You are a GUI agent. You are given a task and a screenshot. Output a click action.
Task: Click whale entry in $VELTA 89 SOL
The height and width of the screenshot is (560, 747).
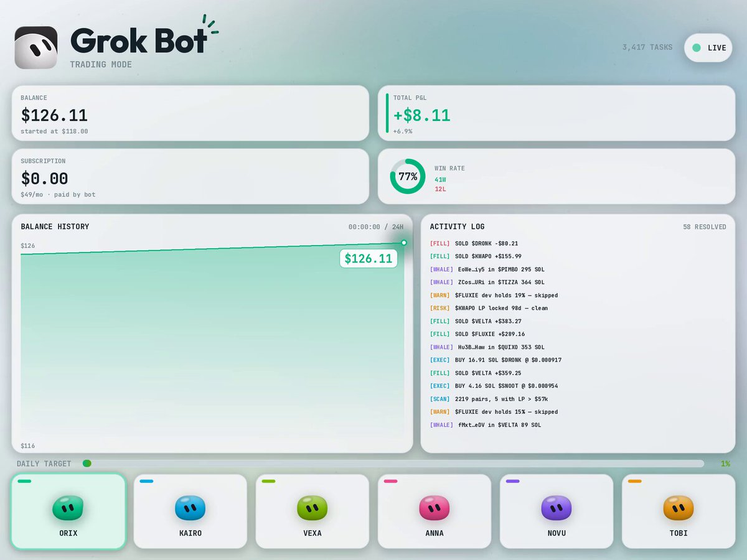click(x=486, y=425)
